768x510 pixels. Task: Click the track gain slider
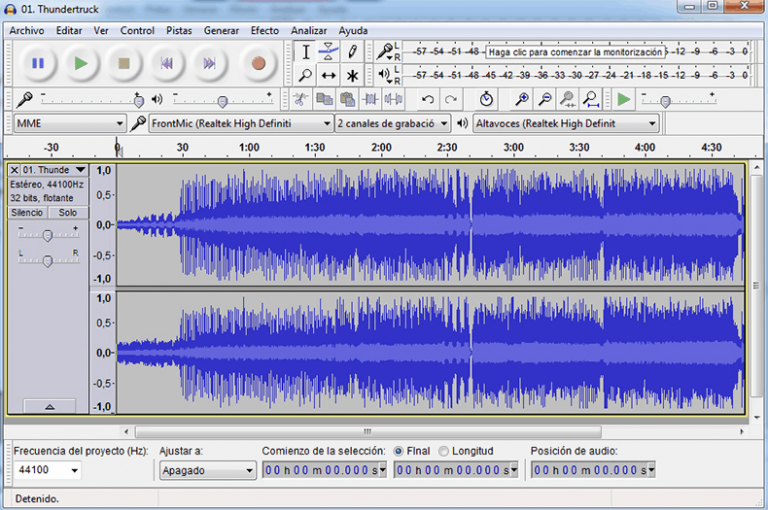[x=47, y=235]
